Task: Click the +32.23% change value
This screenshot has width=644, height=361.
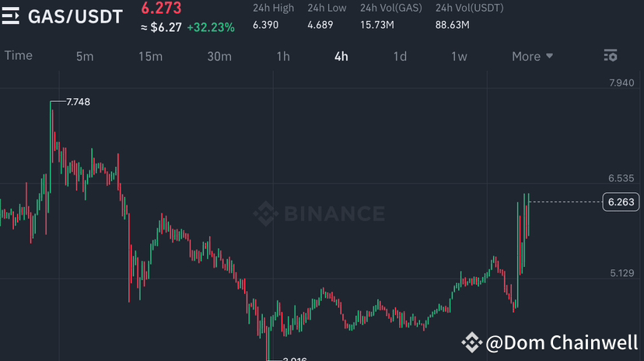Action: click(210, 26)
